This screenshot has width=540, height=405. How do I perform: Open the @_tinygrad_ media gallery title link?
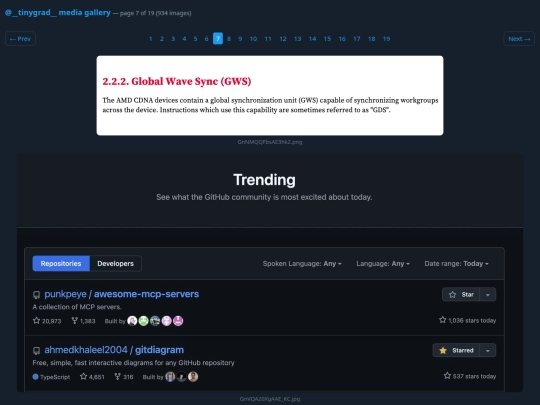pos(58,13)
